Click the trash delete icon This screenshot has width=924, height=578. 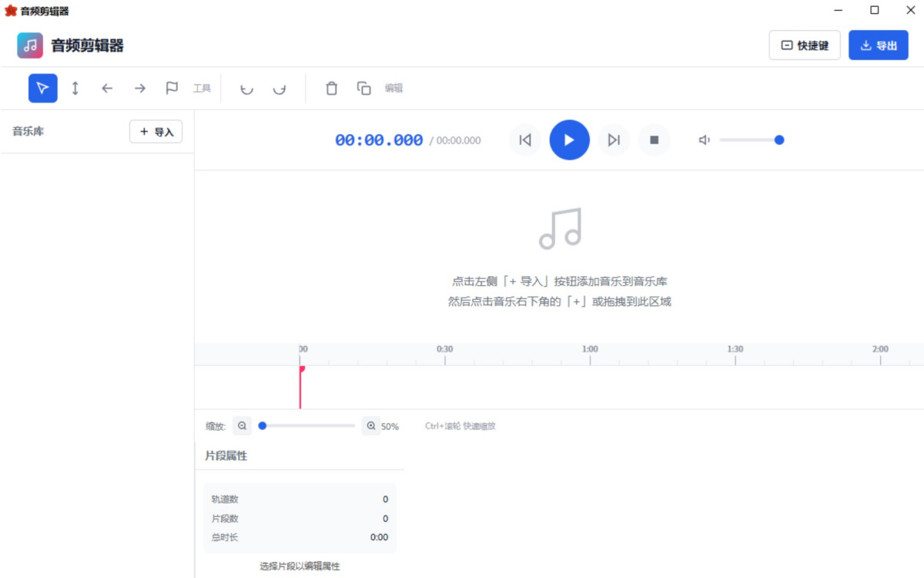[x=331, y=88]
